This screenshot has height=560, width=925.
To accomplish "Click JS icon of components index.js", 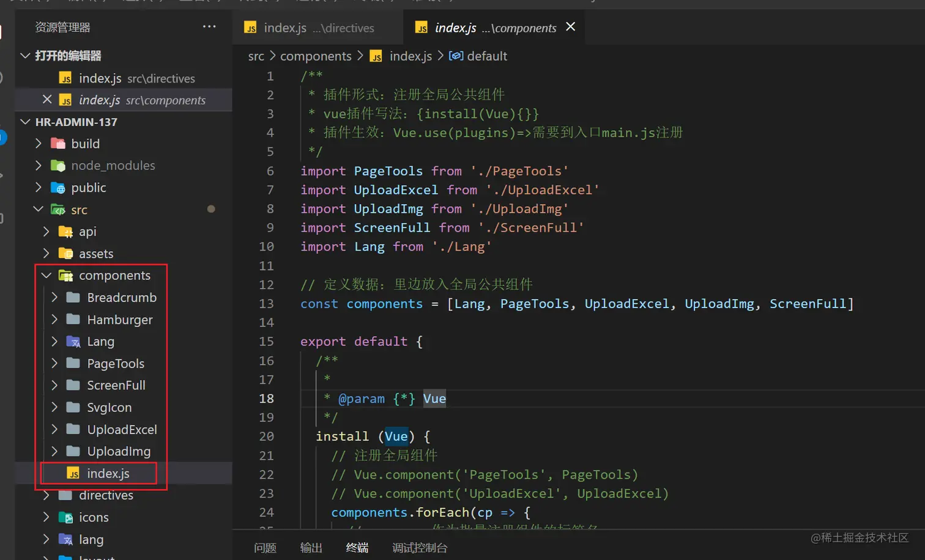I will click(x=73, y=474).
